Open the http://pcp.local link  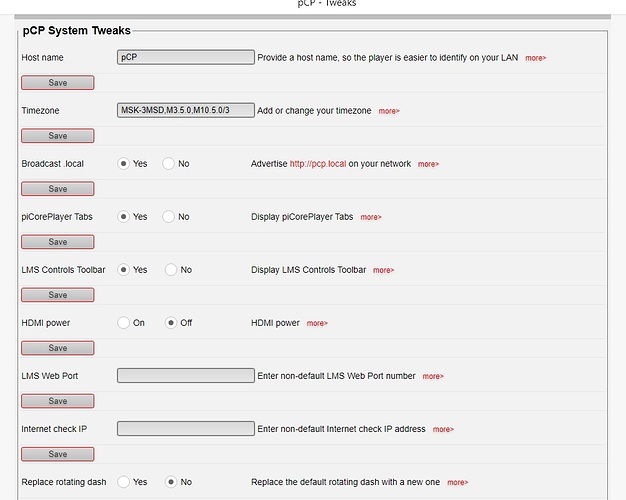[x=318, y=164]
